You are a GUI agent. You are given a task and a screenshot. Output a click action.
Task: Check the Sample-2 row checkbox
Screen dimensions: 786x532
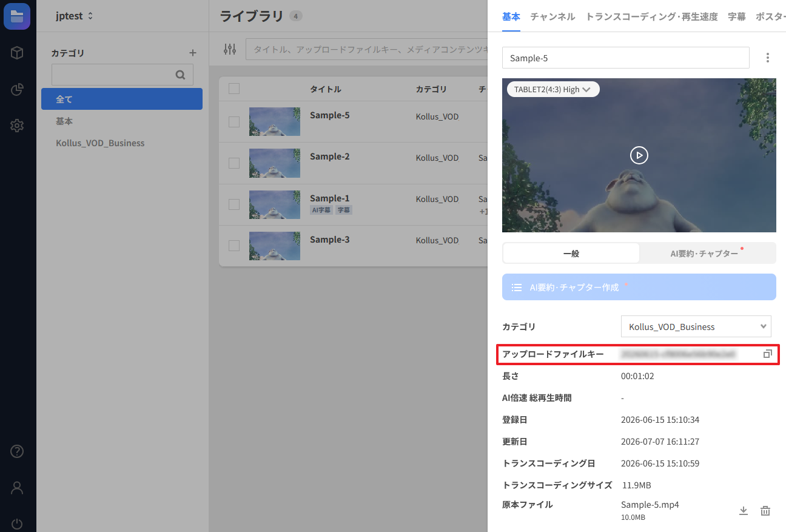(234, 163)
